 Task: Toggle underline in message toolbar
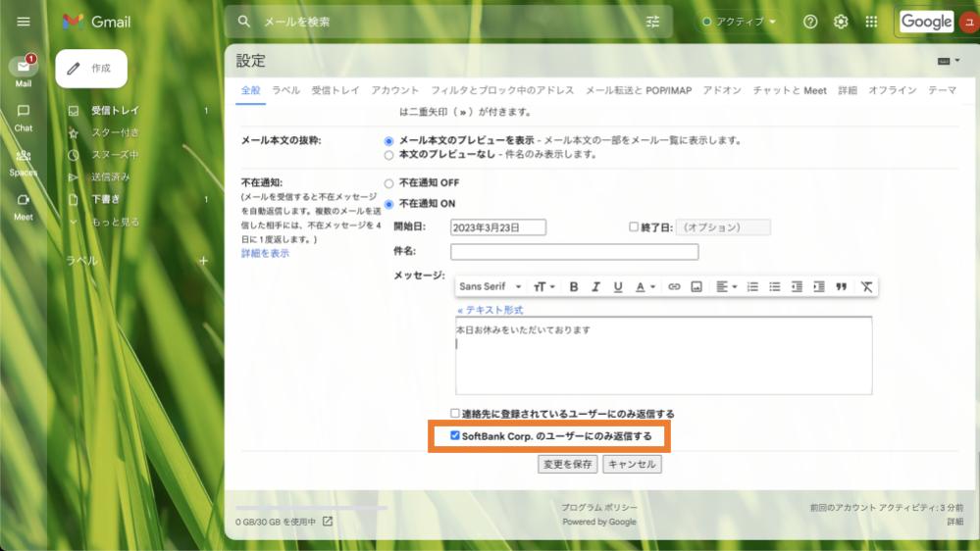pyautogui.click(x=617, y=286)
